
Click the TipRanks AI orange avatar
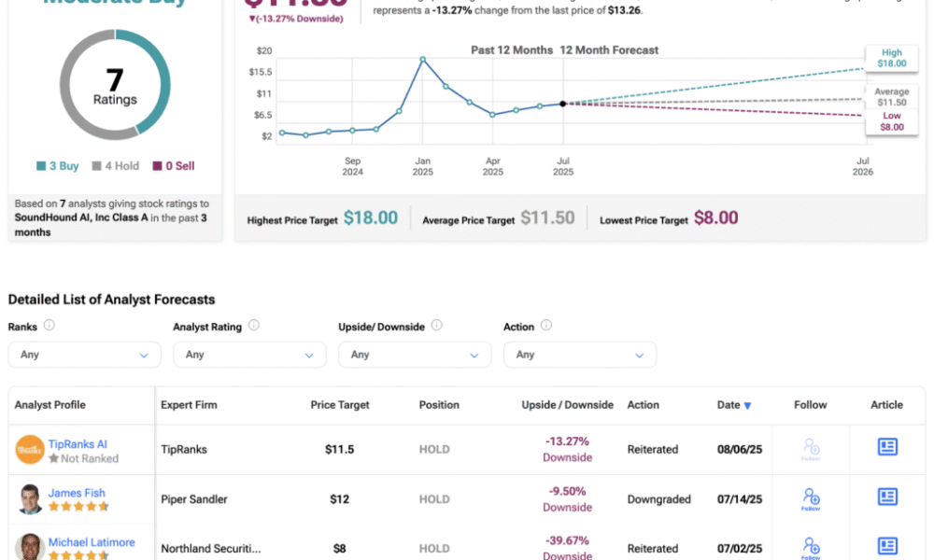[30, 449]
